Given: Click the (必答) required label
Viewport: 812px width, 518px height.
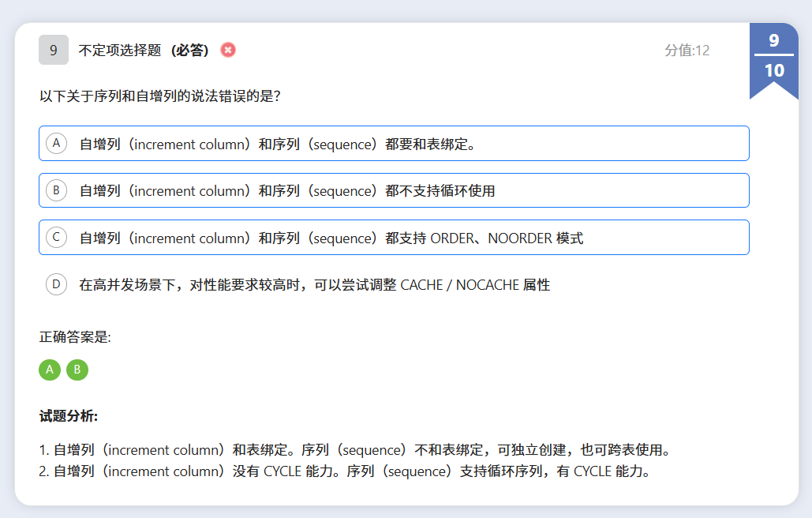Looking at the screenshot, I should coord(190,51).
